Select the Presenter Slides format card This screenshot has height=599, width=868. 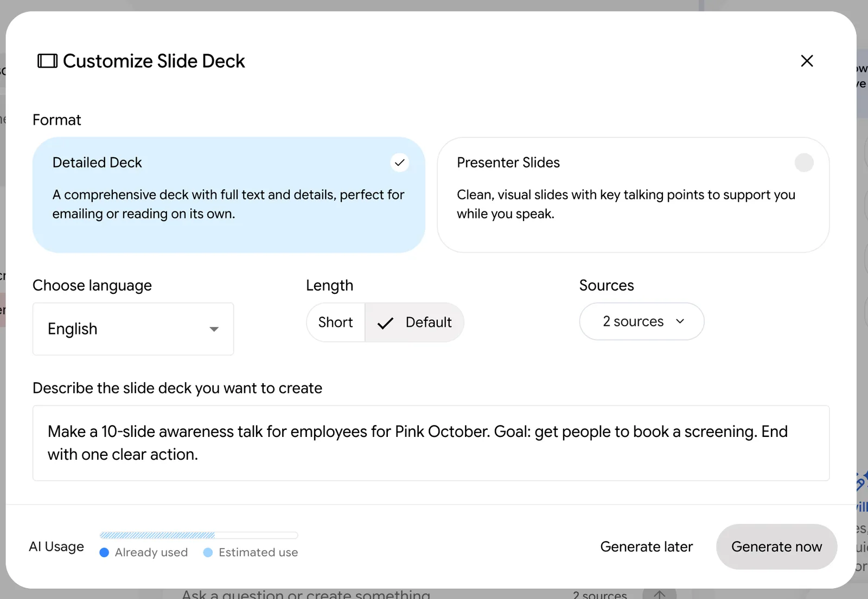[633, 195]
